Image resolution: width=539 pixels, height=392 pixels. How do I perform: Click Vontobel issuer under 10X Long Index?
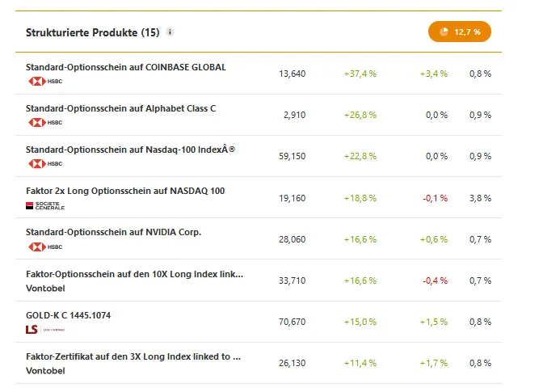[45, 289]
